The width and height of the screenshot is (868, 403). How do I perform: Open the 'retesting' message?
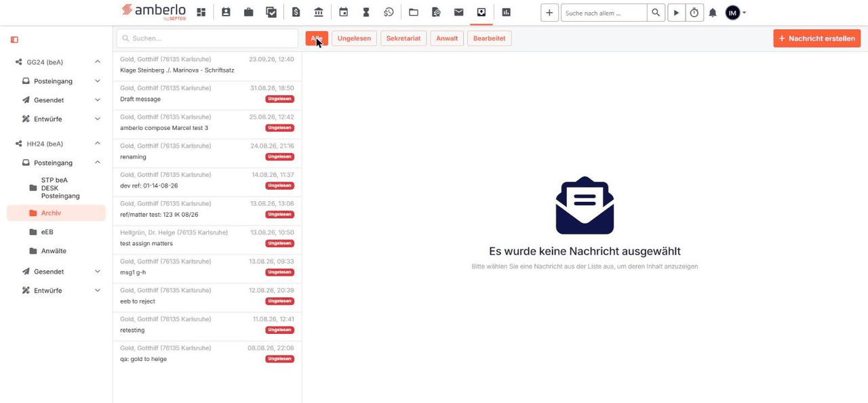point(207,326)
